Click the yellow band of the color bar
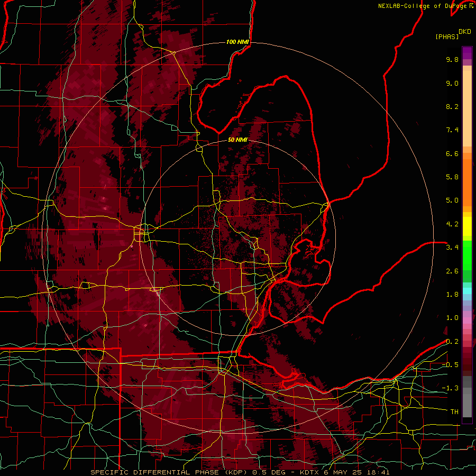 [x=467, y=226]
